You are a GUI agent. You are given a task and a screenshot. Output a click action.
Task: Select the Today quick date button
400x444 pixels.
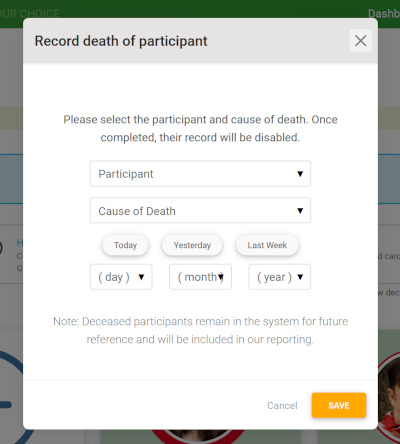pos(125,245)
